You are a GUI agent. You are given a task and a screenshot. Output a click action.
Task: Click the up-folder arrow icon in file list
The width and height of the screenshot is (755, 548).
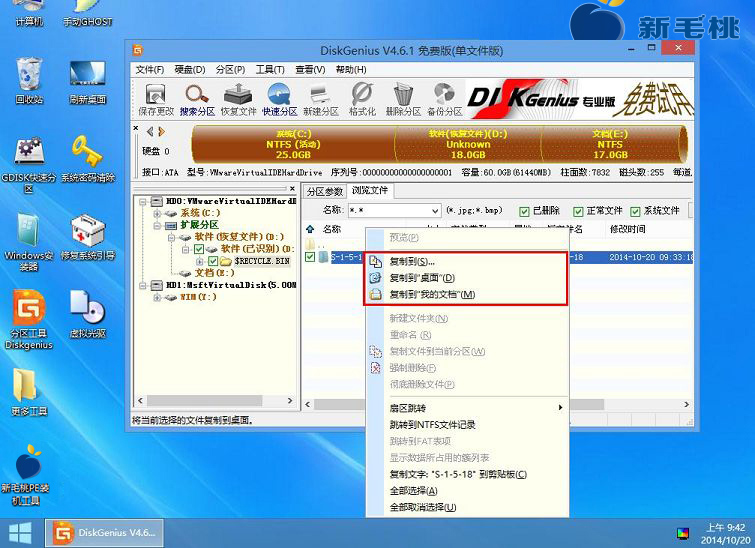click(x=310, y=229)
